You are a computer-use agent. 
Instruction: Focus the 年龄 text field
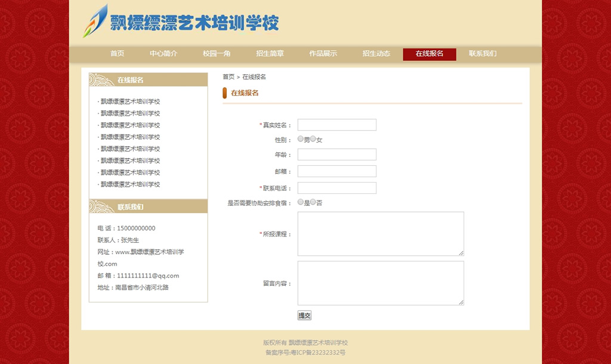coord(337,155)
